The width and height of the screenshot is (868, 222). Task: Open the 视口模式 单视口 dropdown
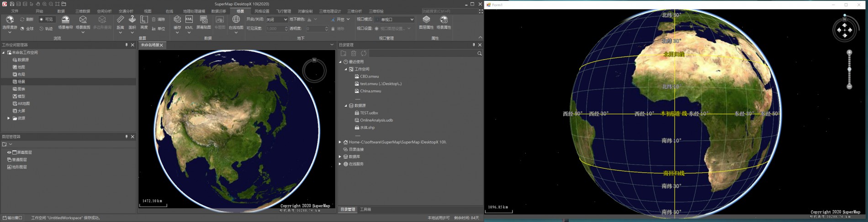click(394, 20)
